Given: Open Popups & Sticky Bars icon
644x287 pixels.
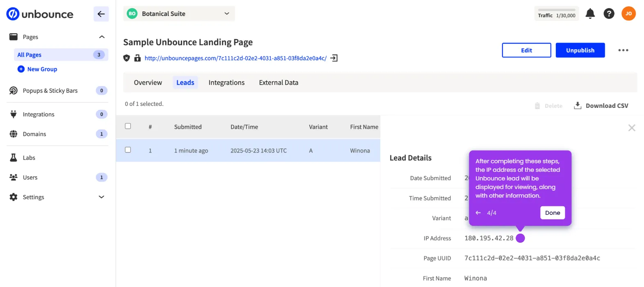Looking at the screenshot, I should [x=14, y=91].
